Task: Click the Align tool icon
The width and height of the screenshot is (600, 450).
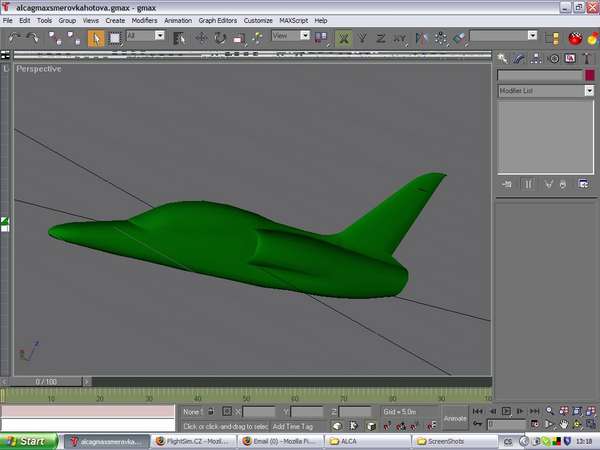Action: pos(458,38)
